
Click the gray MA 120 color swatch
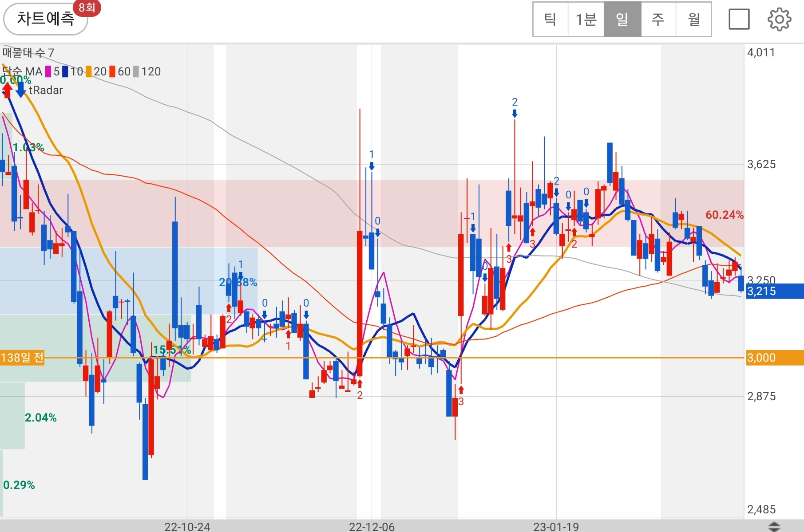pyautogui.click(x=136, y=71)
